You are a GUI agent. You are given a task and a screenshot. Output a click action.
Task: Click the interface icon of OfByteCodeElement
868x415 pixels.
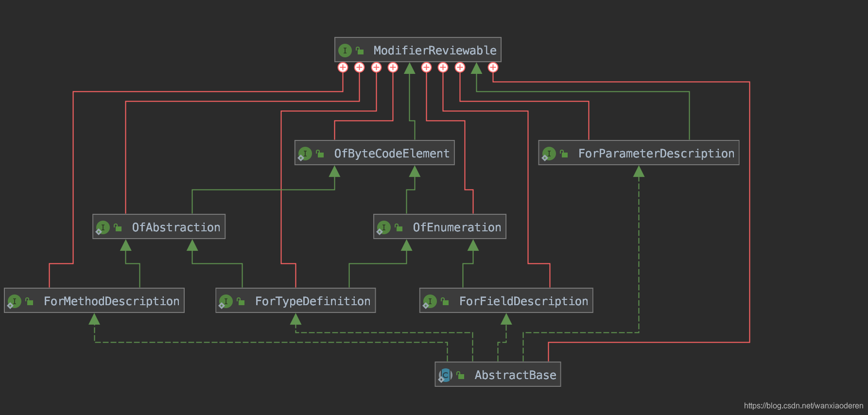(x=305, y=154)
